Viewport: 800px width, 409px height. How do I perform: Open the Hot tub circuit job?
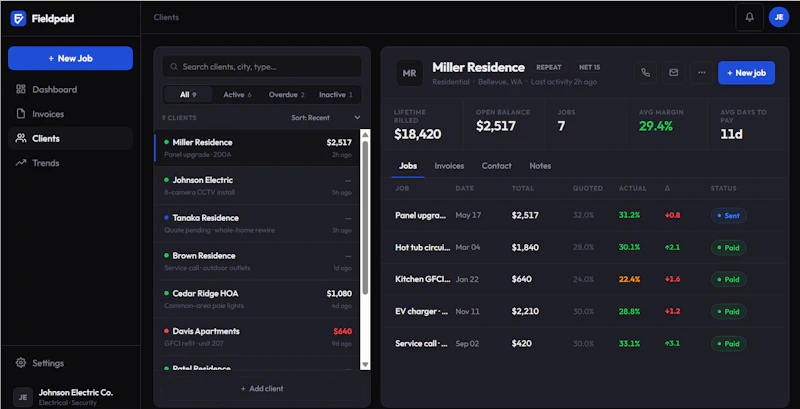point(585,247)
